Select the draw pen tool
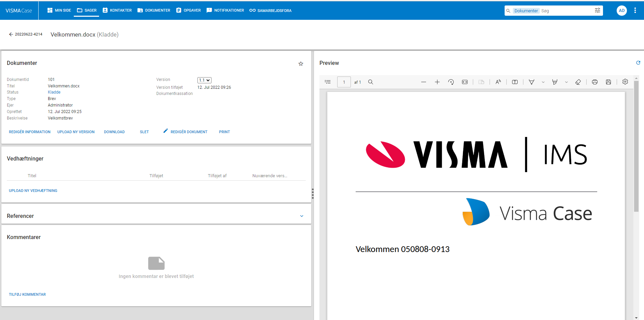 pos(532,82)
